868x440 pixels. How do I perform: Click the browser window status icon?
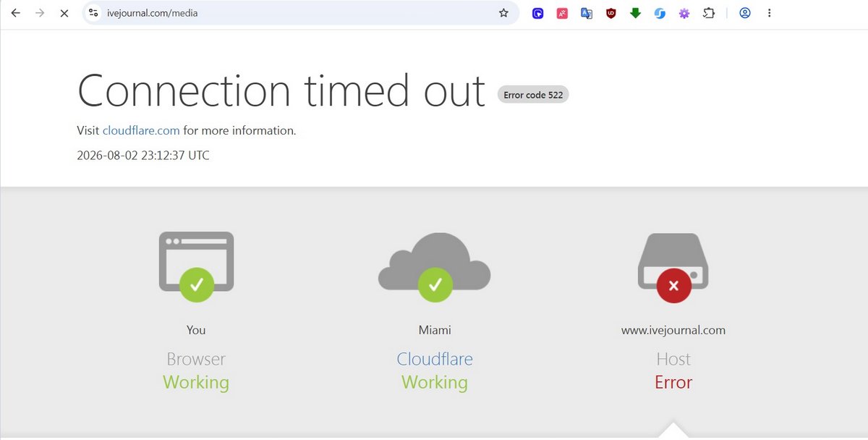196,266
